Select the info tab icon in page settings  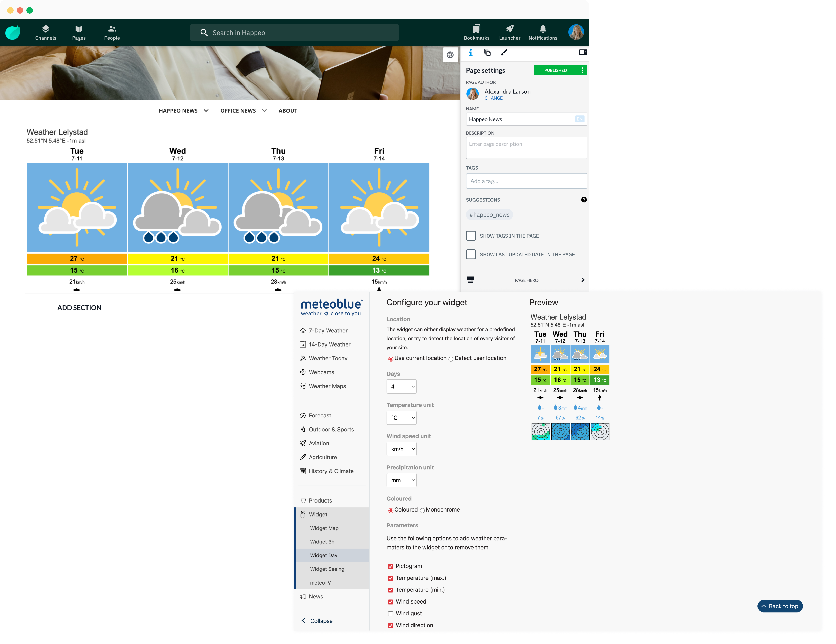coord(470,53)
